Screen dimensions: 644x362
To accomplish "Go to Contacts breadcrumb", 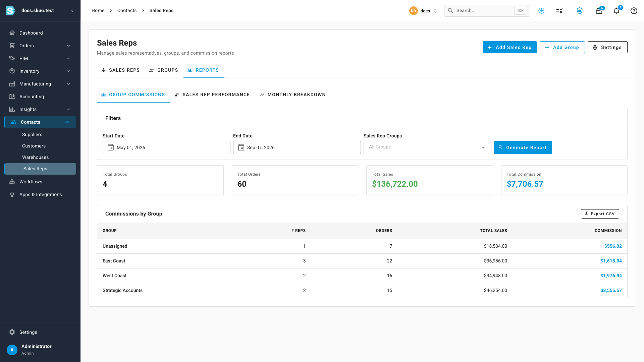I will pos(127,11).
